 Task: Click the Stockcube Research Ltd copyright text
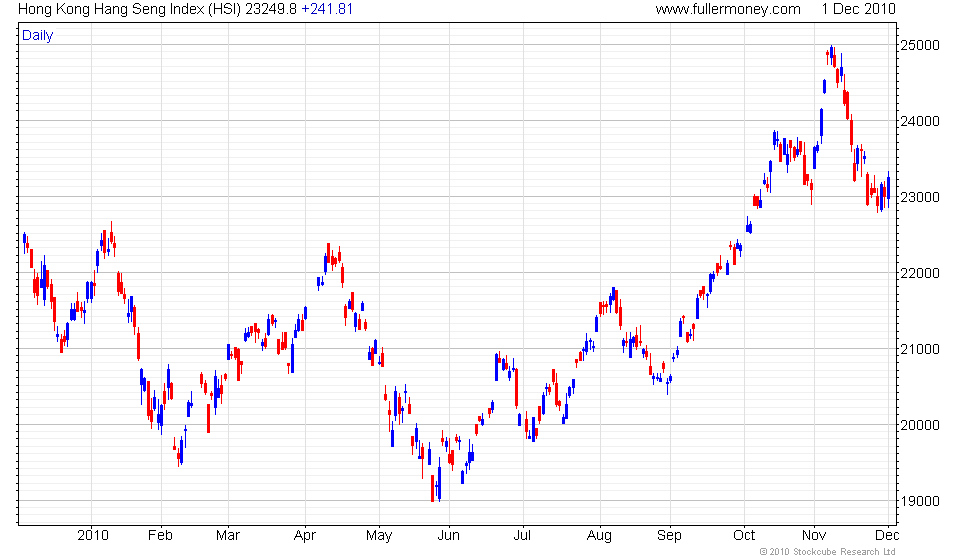click(x=828, y=552)
